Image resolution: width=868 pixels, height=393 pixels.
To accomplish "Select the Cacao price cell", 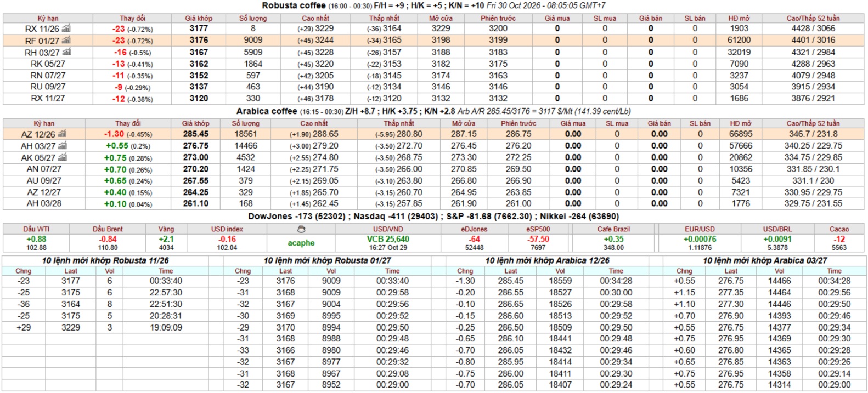I will (839, 243).
